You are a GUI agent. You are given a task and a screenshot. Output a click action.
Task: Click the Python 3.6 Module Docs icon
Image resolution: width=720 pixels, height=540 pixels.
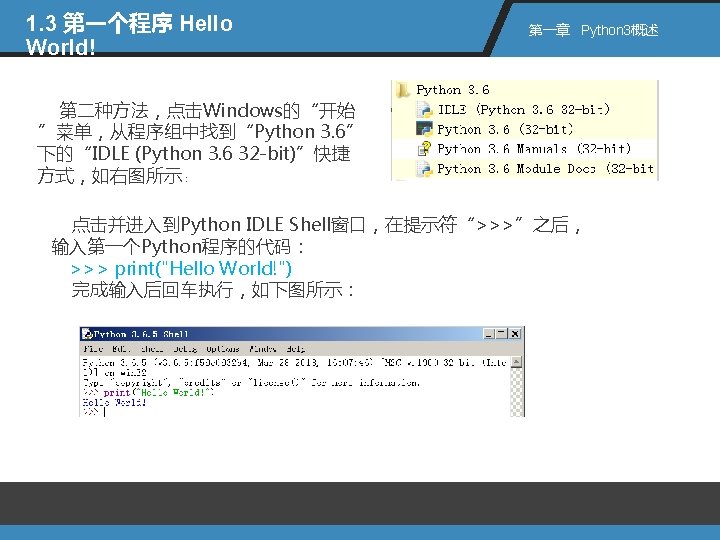click(424, 169)
